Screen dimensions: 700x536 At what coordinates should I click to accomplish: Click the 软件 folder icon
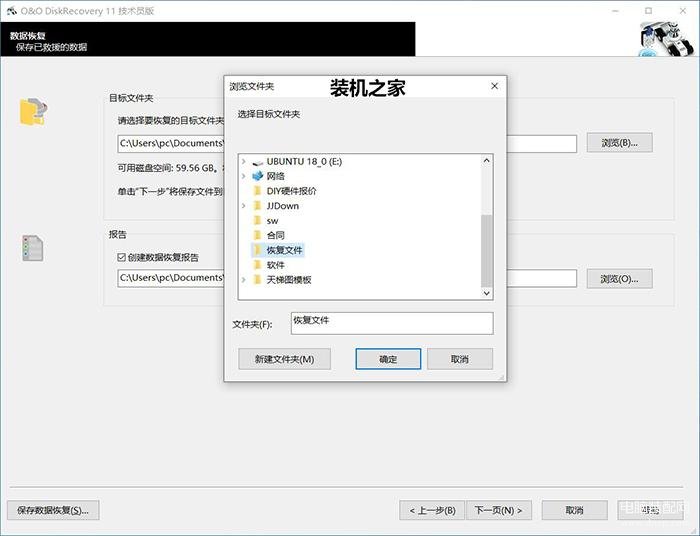pos(258,265)
